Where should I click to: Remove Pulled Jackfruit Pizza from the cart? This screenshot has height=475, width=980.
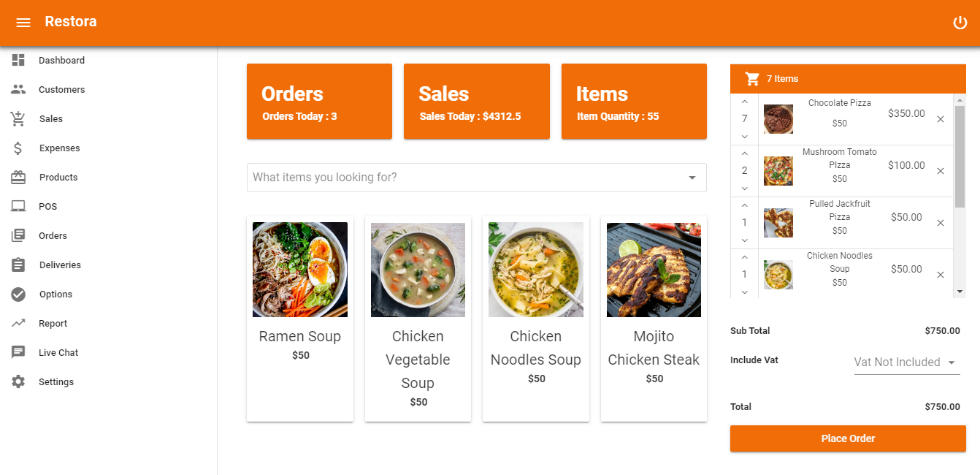click(941, 222)
